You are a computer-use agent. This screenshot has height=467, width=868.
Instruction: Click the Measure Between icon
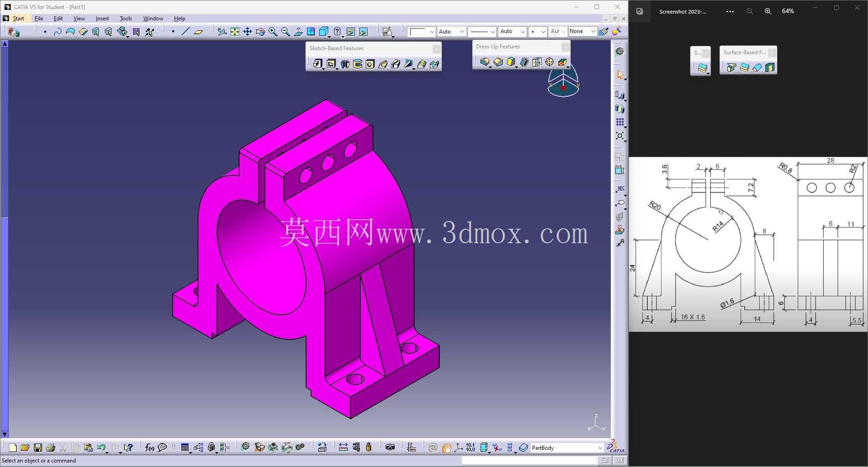click(343, 448)
